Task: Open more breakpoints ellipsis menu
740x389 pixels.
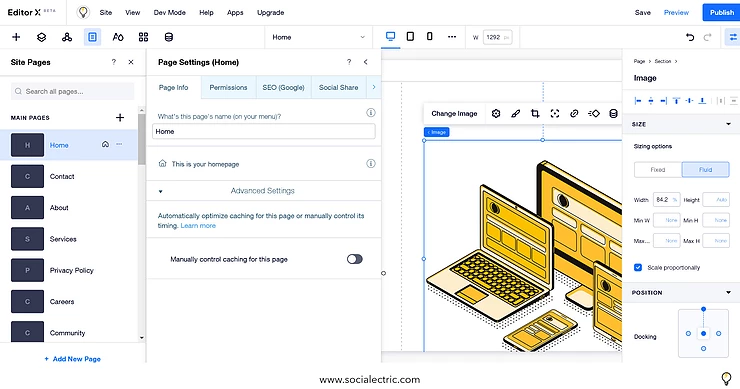Action: coord(452,37)
